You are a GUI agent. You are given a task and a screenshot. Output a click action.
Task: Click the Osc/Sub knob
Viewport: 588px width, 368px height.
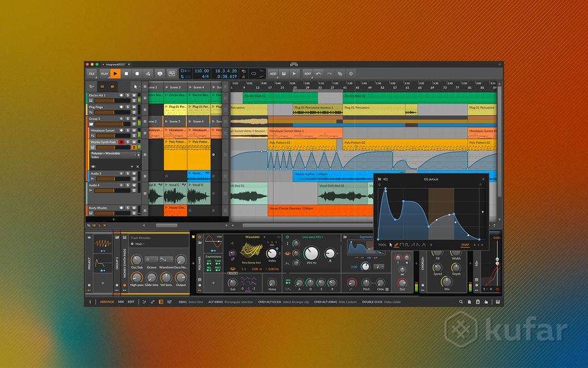137,260
